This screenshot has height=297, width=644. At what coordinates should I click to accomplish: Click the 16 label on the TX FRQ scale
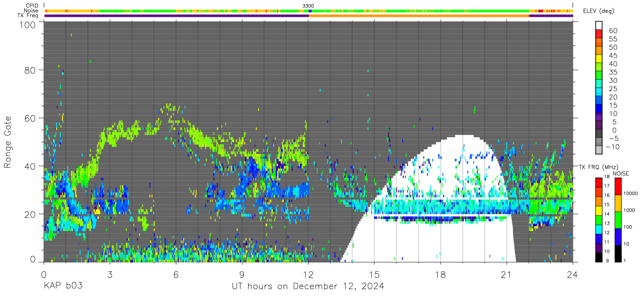607,195
